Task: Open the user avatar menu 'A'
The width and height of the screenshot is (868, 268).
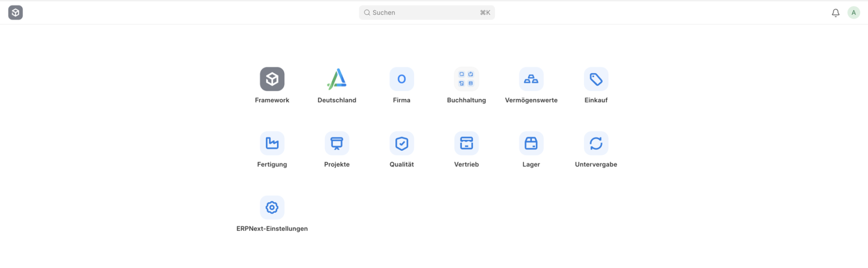Action: 854,12
